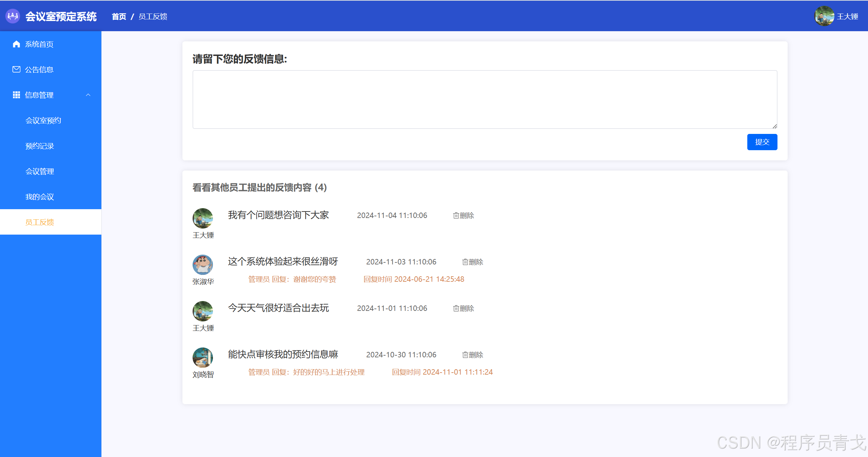868x457 pixels.
Task: Select 会议管理 sidebar item
Action: (40, 172)
